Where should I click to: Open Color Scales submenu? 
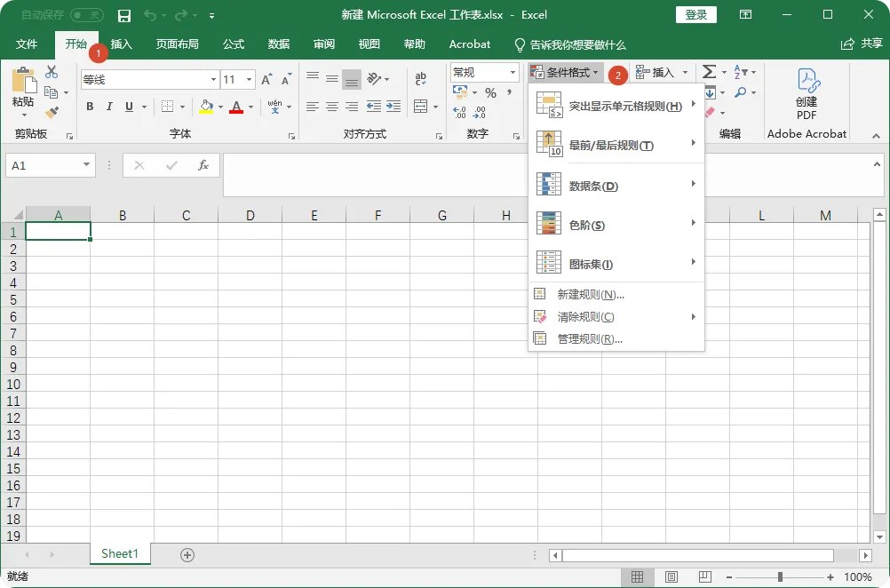[616, 225]
